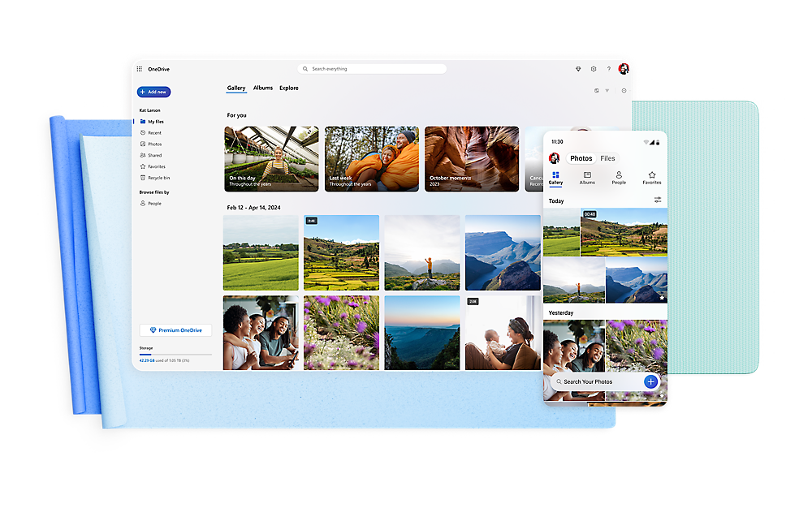Viewport: 812px width, 521px height.
Task: Select the Gallery tab on the desktop
Action: pos(236,88)
